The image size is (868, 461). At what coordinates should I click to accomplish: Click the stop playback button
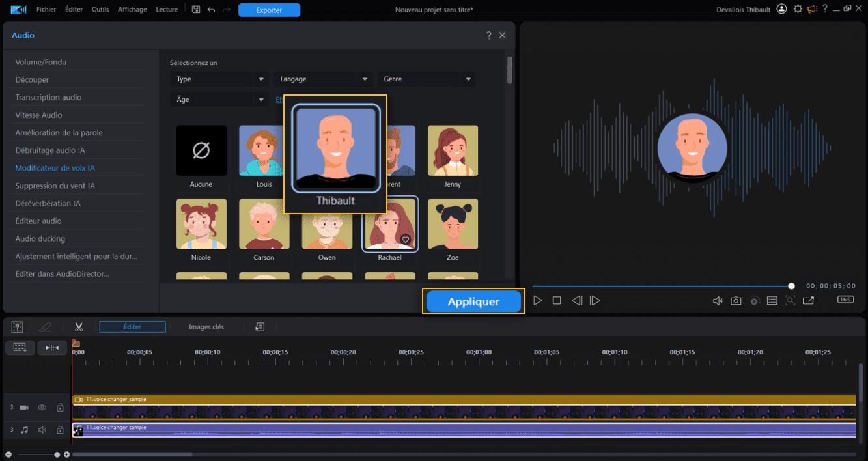tap(557, 301)
